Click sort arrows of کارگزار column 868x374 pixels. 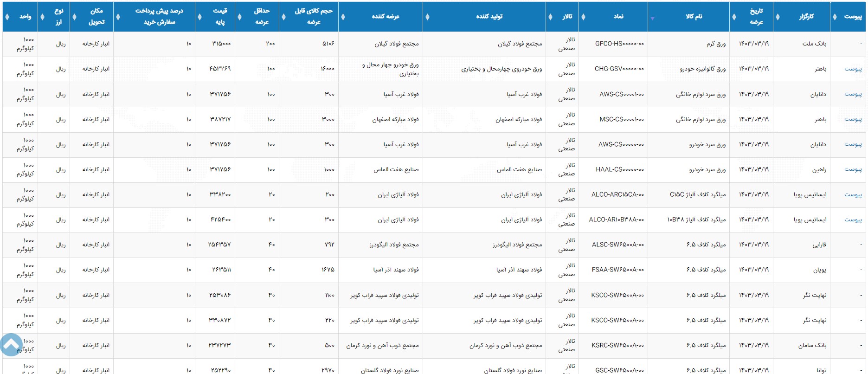(778, 17)
